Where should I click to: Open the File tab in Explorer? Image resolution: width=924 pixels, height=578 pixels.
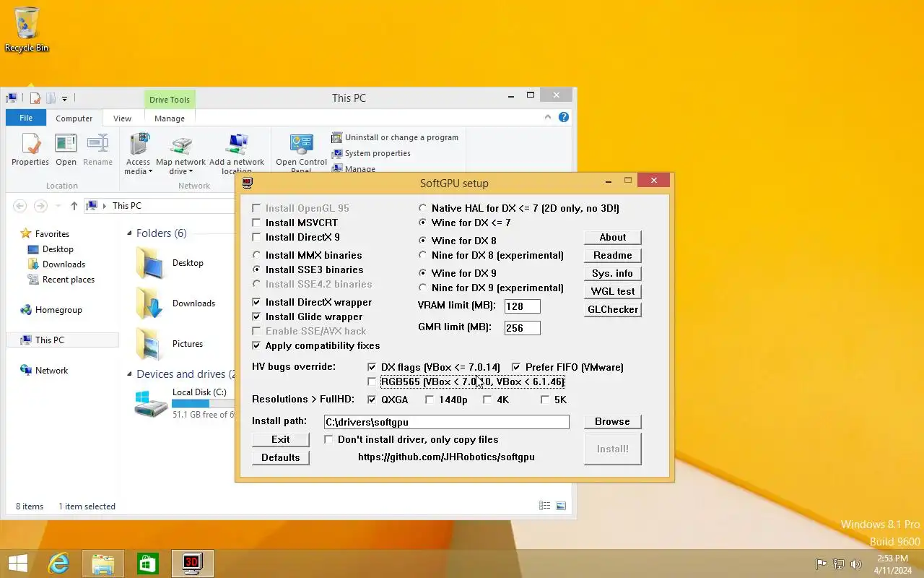coord(26,118)
